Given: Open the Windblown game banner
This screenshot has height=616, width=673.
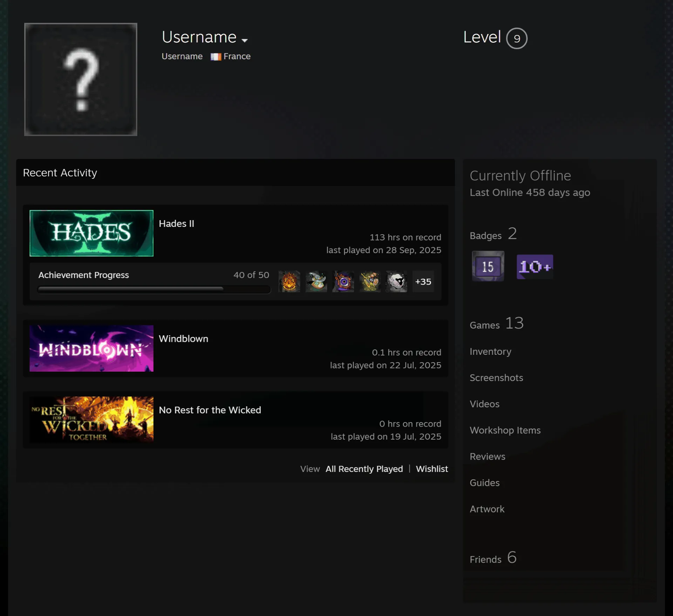Looking at the screenshot, I should click(x=91, y=348).
